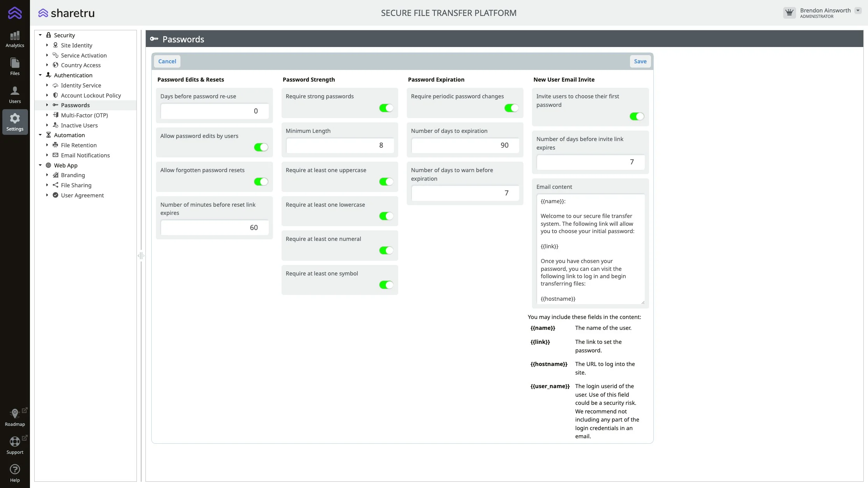Turn off Require at least one symbol

386,285
